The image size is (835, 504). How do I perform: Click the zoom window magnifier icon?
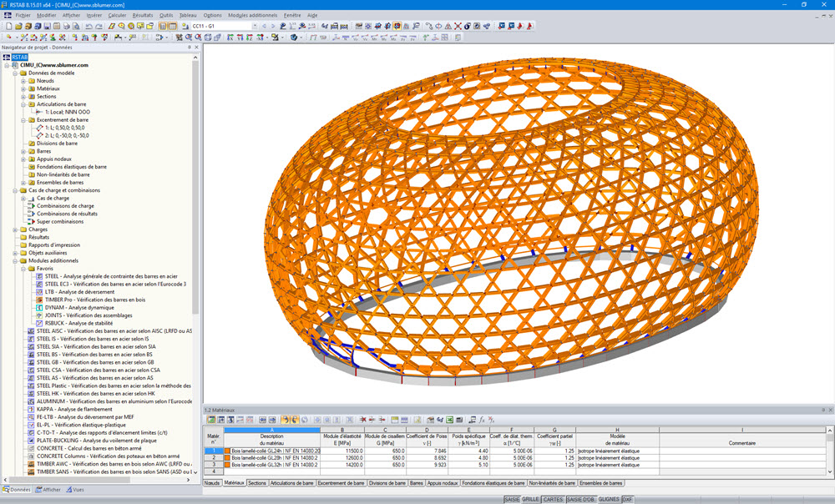(188, 38)
